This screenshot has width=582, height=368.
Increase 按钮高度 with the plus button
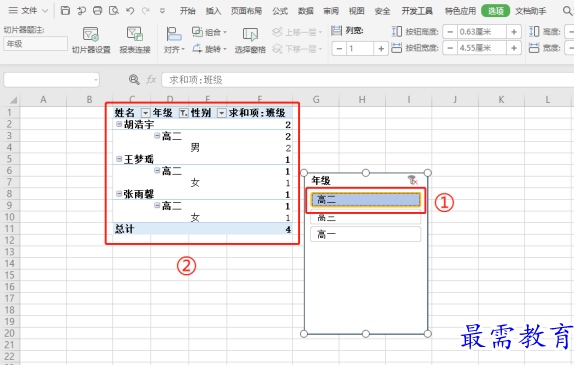[514, 32]
